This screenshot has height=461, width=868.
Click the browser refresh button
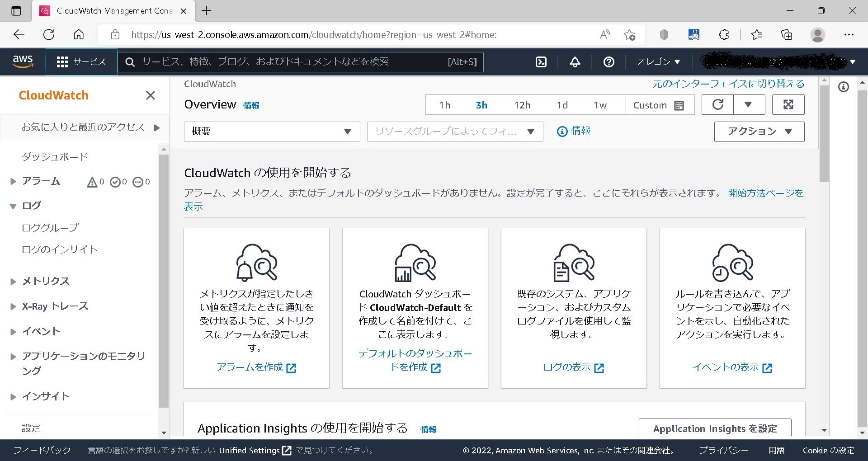49,34
